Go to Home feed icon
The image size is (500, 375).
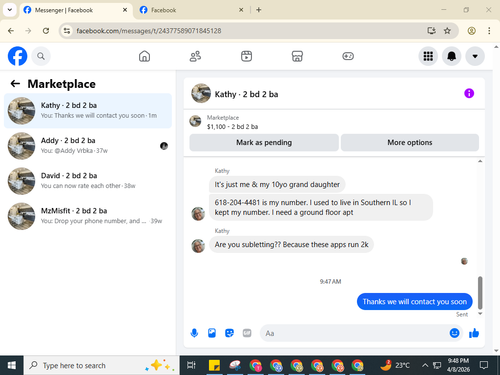click(144, 56)
